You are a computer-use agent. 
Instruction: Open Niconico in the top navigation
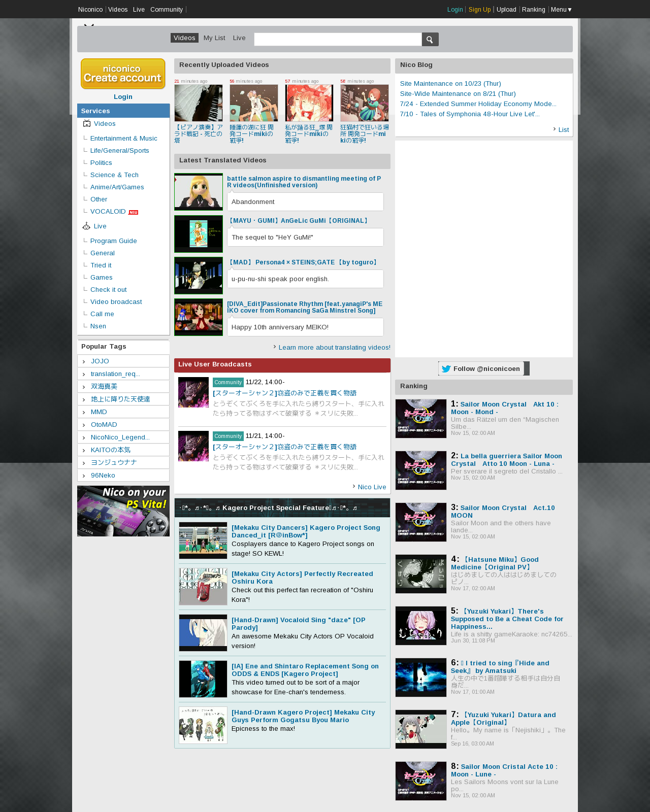coord(90,10)
